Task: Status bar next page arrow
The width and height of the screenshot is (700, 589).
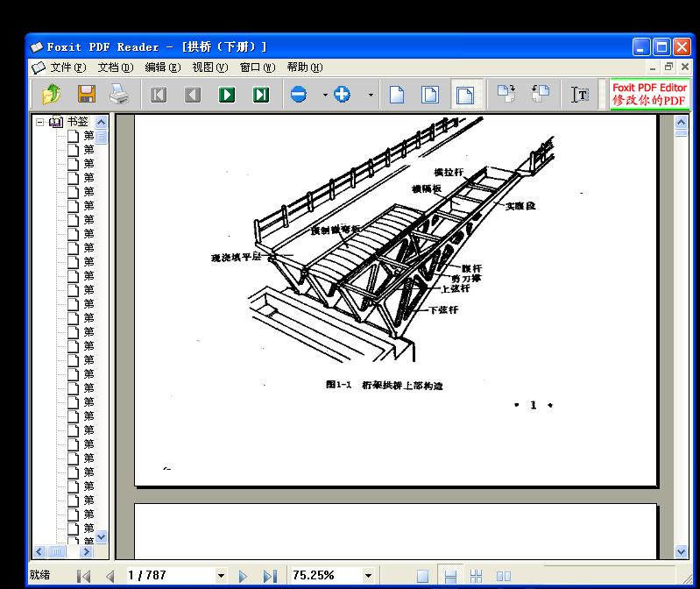Action: click(243, 576)
